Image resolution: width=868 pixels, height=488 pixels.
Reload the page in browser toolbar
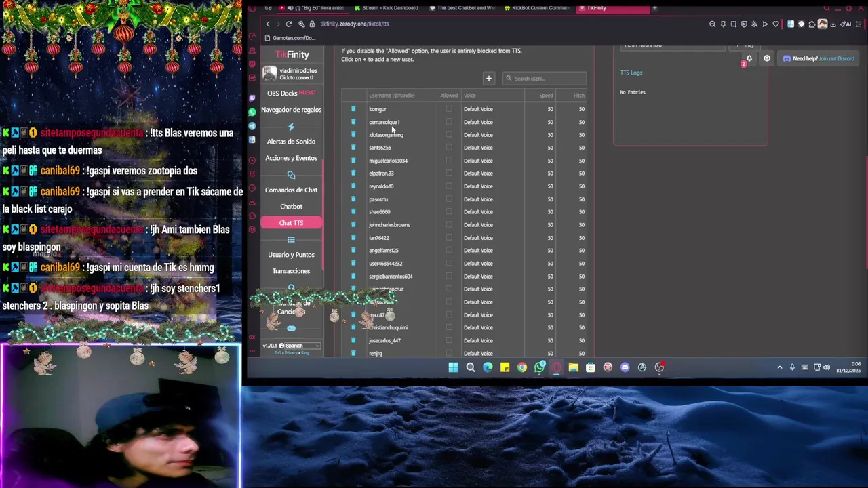point(288,24)
